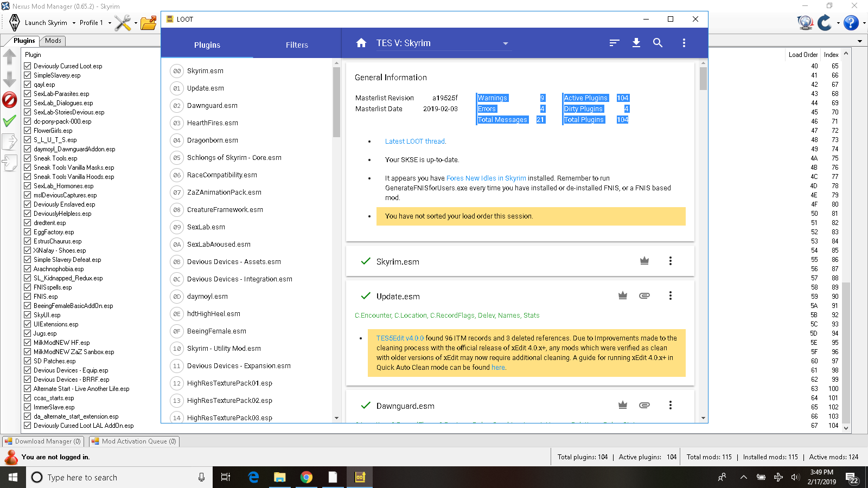Viewport: 868px width, 488px height.
Task: Open the panel options dropdown arrow
Action: (860, 41)
